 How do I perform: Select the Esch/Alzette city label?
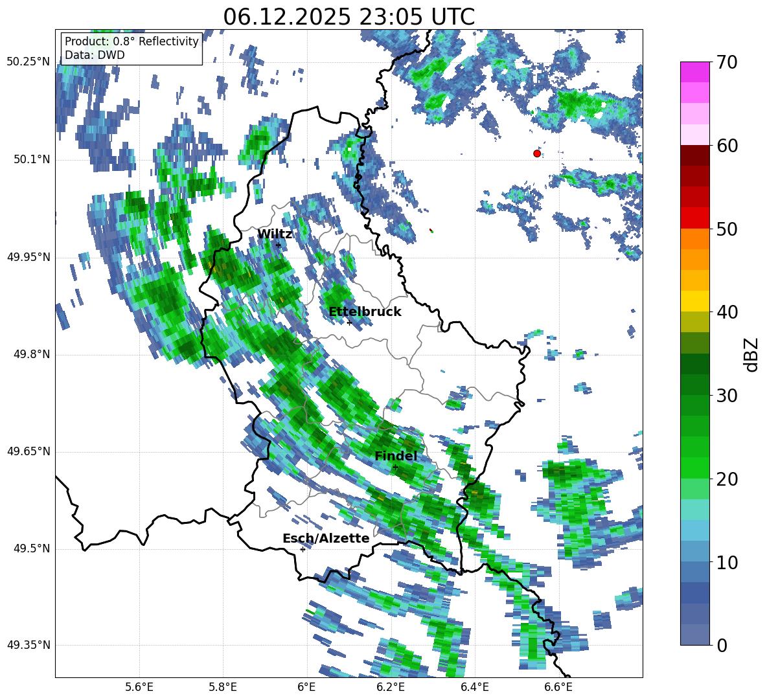click(326, 538)
